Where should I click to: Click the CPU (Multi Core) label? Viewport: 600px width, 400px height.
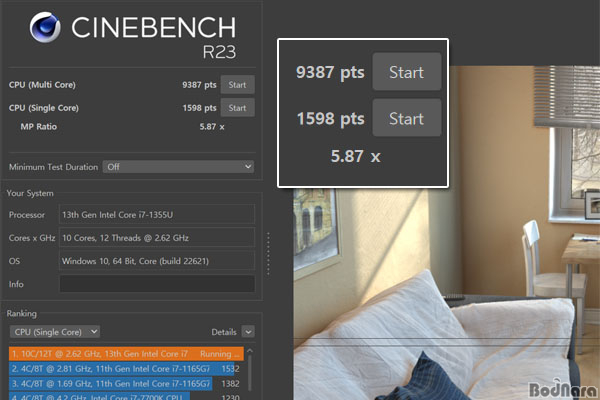[42, 85]
